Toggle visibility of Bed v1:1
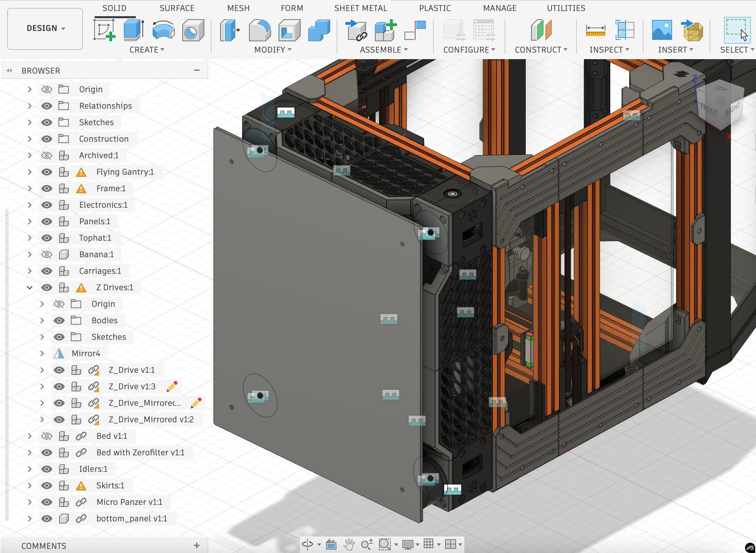The width and height of the screenshot is (756, 553). pos(47,436)
